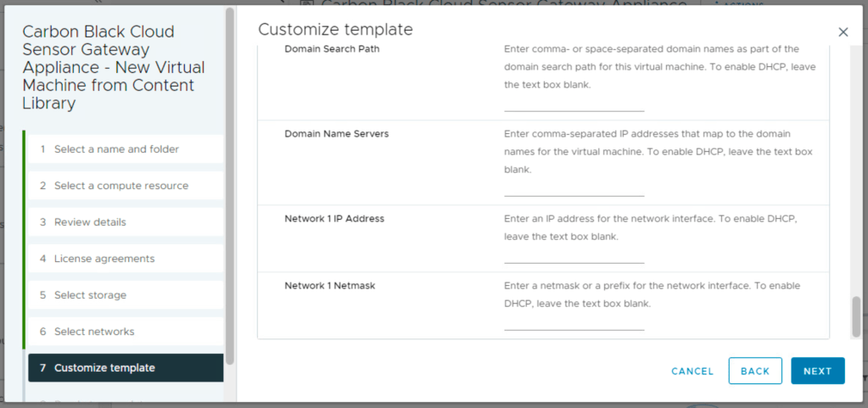Go to step 1 Select a name and folder
This screenshot has width=868, height=408.
tap(116, 149)
